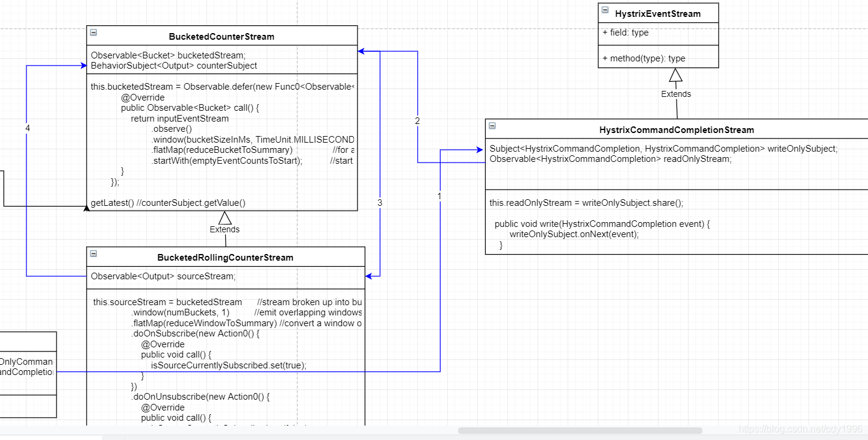Screen dimensions: 868x440
Task: Click the inheritance triangle below BucketedCounterStream
Action: click(225, 217)
